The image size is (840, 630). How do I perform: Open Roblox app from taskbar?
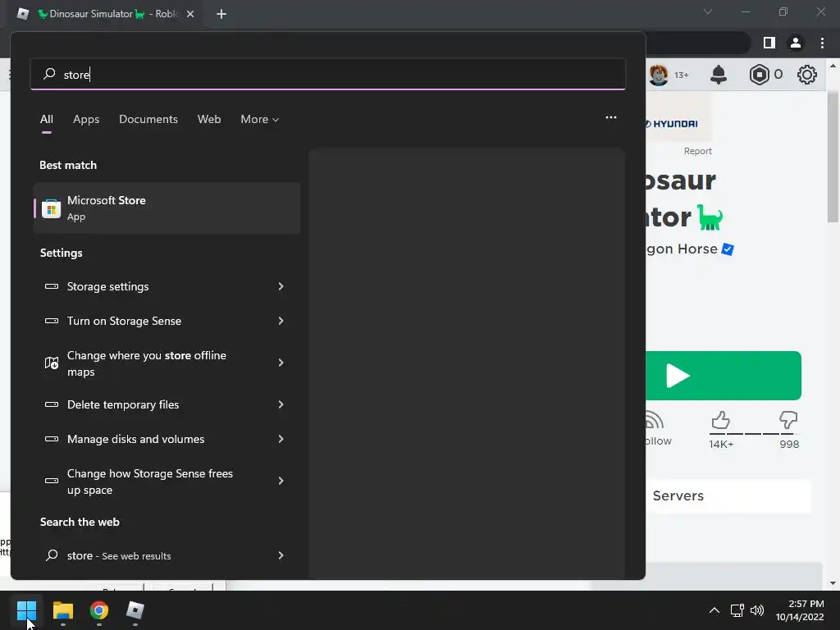(135, 610)
